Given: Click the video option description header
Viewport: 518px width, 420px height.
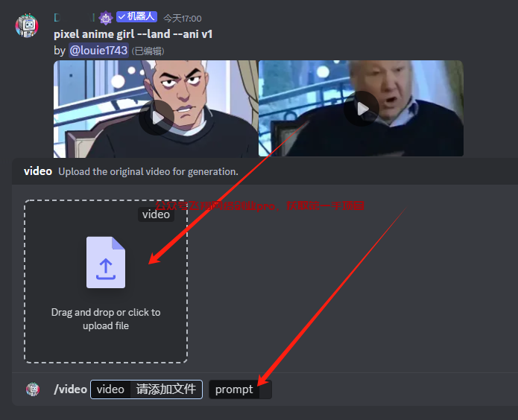Looking at the screenshot, I should coord(131,171).
